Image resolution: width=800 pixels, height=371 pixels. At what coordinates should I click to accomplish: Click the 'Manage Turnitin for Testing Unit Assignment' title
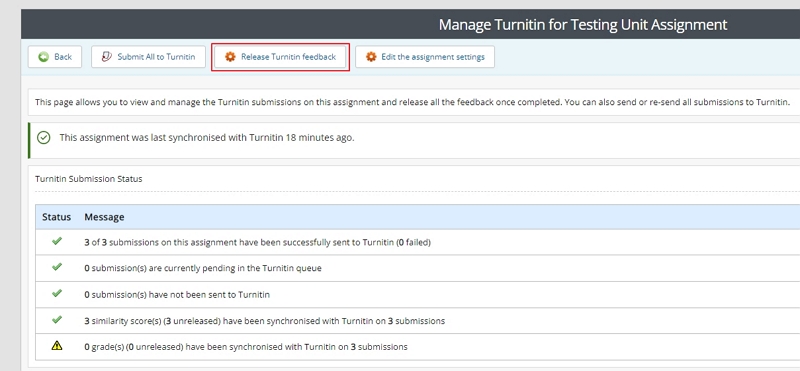[583, 24]
